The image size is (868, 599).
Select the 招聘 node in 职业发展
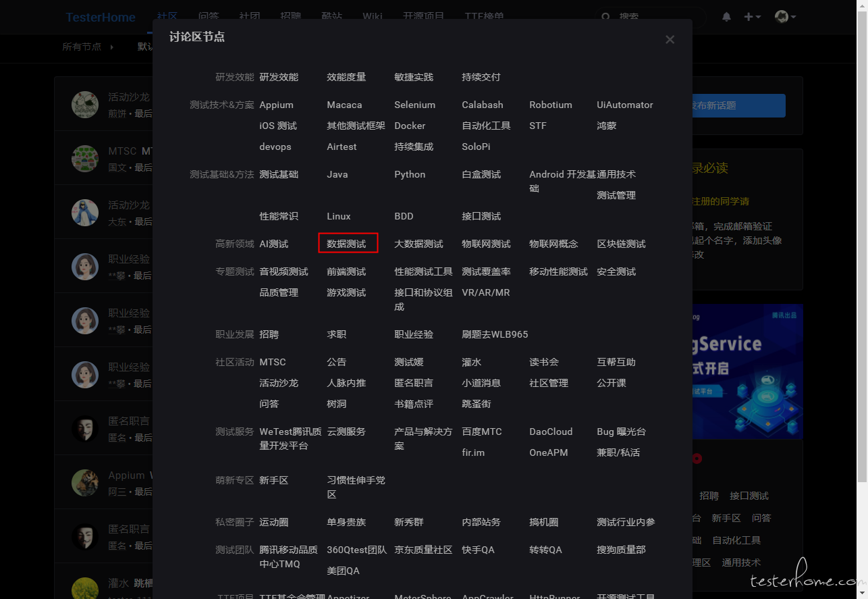269,334
